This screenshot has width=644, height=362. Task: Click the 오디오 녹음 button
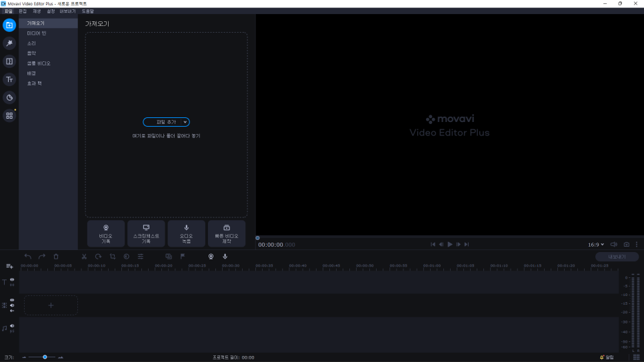coord(187,233)
